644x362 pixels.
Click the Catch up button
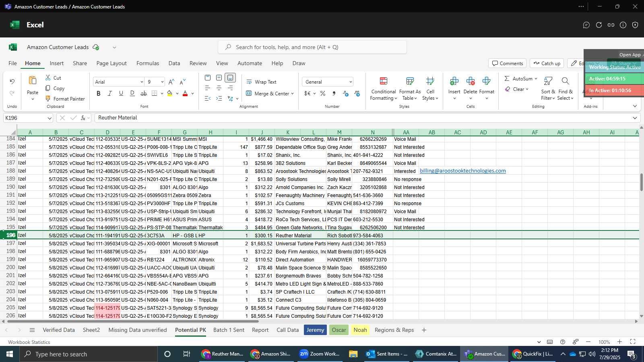tap(547, 63)
